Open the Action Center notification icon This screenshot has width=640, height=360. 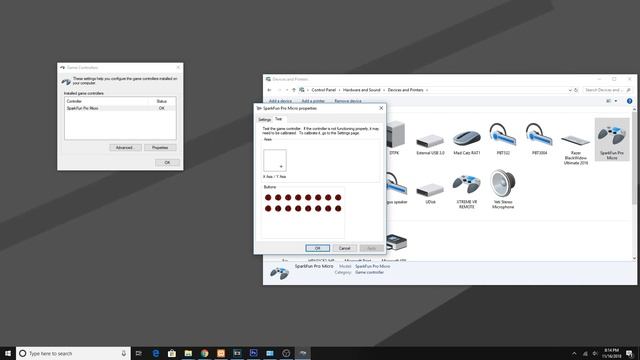(629, 353)
